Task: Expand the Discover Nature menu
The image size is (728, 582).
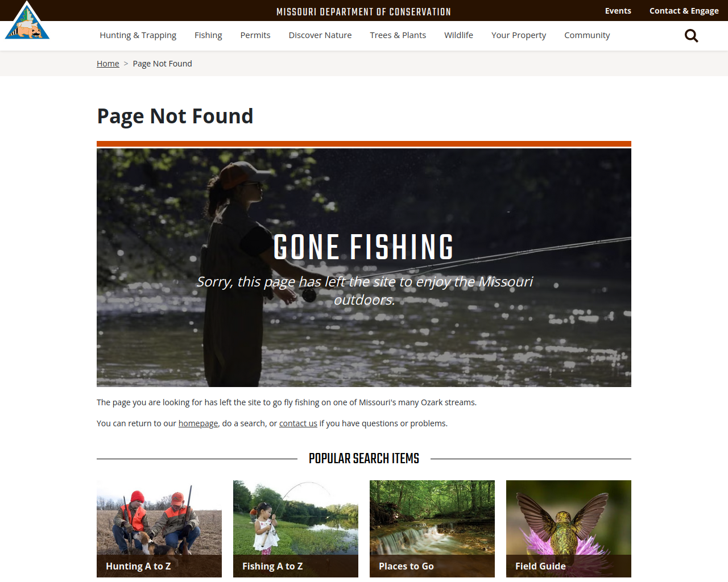Action: 320,35
